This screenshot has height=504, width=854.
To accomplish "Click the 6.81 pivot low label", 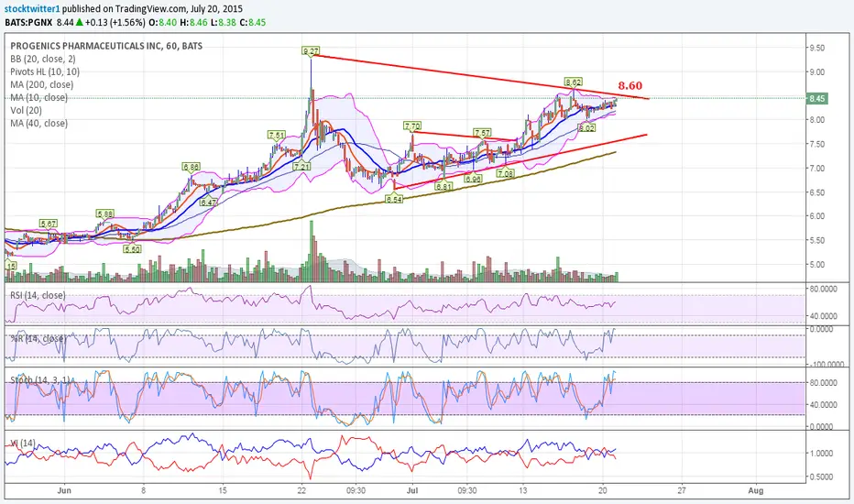I will pos(443,186).
